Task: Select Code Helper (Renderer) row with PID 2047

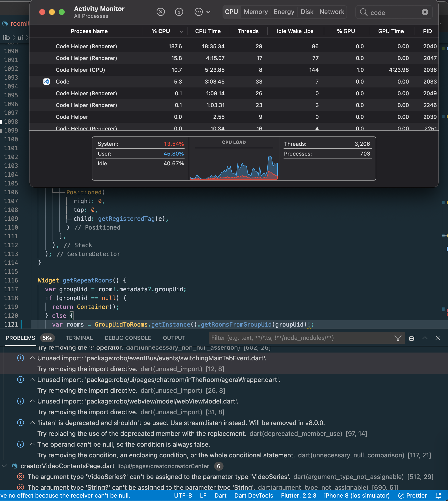Action: click(234, 58)
